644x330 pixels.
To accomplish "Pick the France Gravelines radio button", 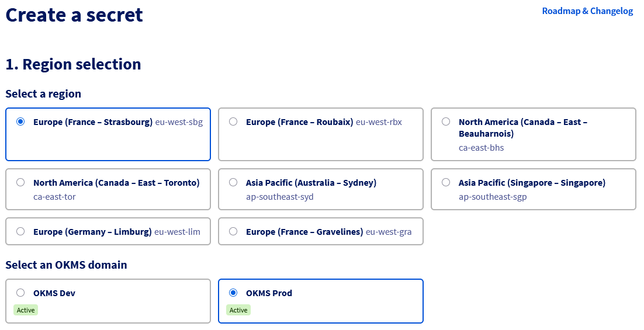I will pyautogui.click(x=233, y=231).
